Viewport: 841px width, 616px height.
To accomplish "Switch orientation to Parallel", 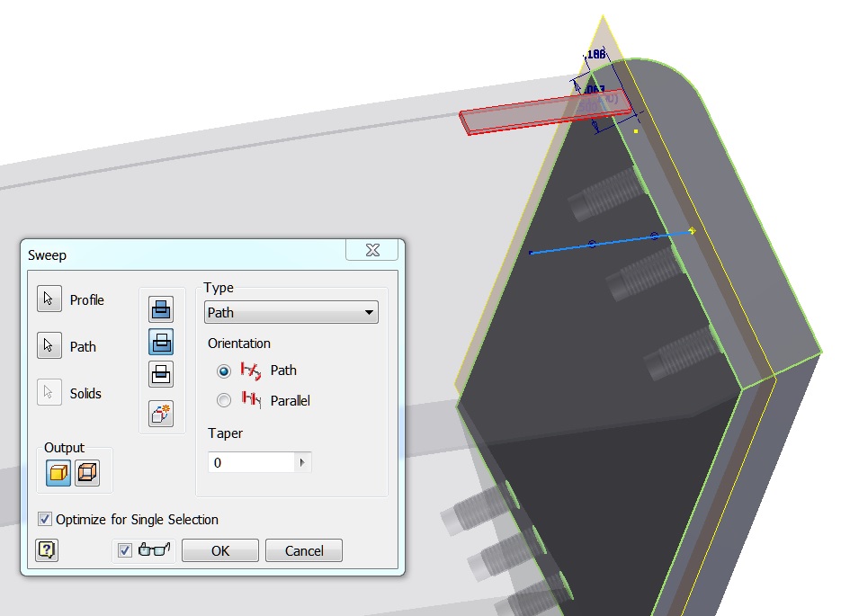I will coord(223,400).
